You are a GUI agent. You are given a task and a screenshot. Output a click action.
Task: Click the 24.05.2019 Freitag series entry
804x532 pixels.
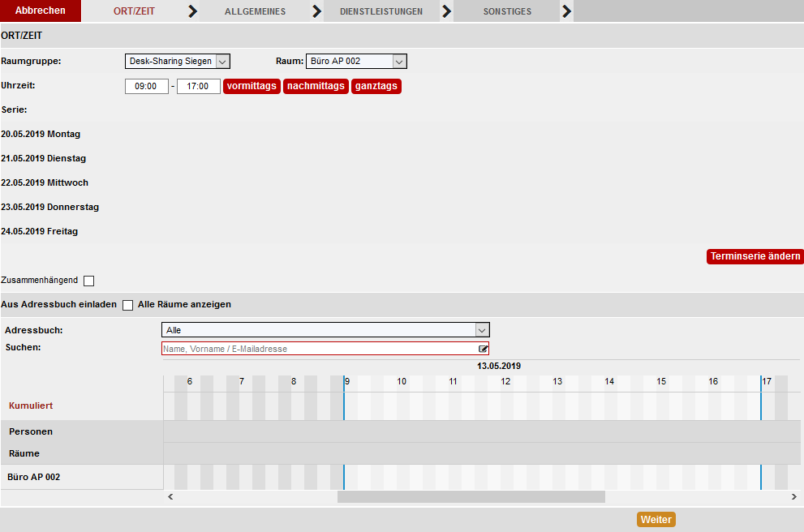(40, 232)
